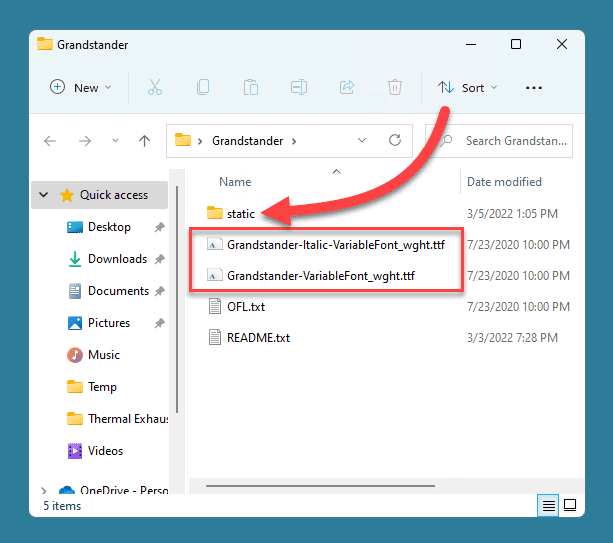Select the README.txt file name
Image resolution: width=613 pixels, height=543 pixels.
click(258, 338)
